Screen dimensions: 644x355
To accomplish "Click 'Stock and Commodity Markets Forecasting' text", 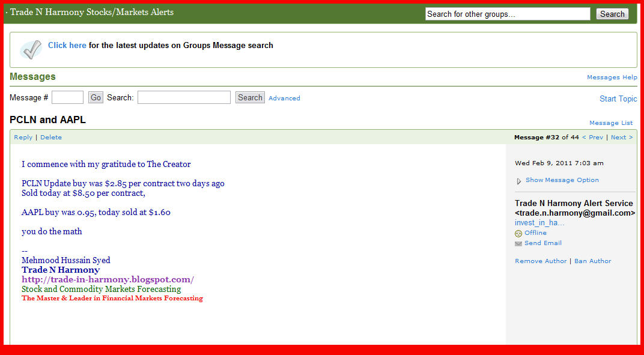I will [x=102, y=290].
